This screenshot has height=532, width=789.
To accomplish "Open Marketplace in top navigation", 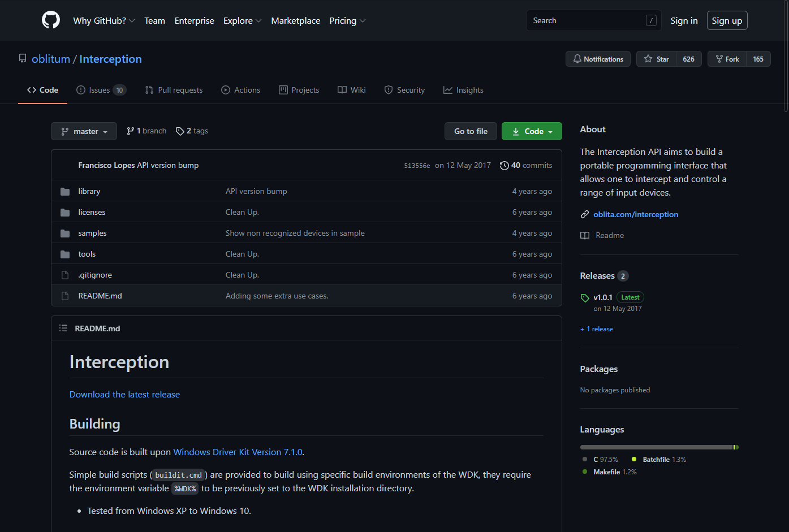I will [296, 20].
